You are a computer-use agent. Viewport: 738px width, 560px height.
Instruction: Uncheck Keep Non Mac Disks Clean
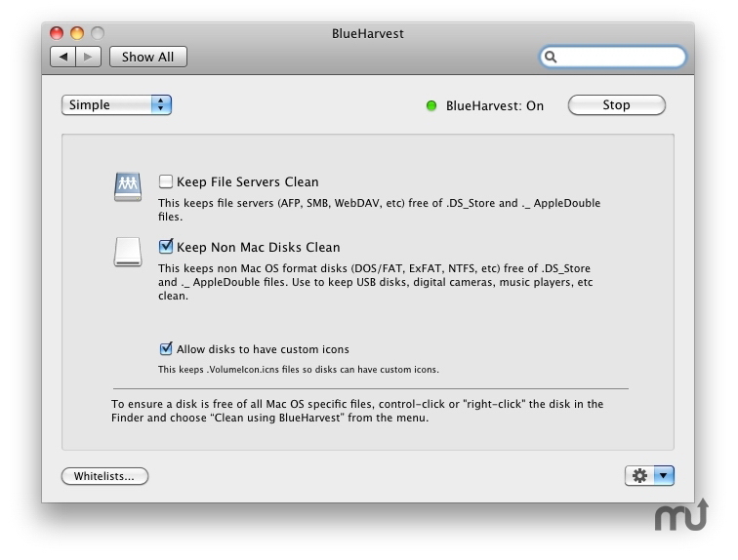(x=166, y=247)
